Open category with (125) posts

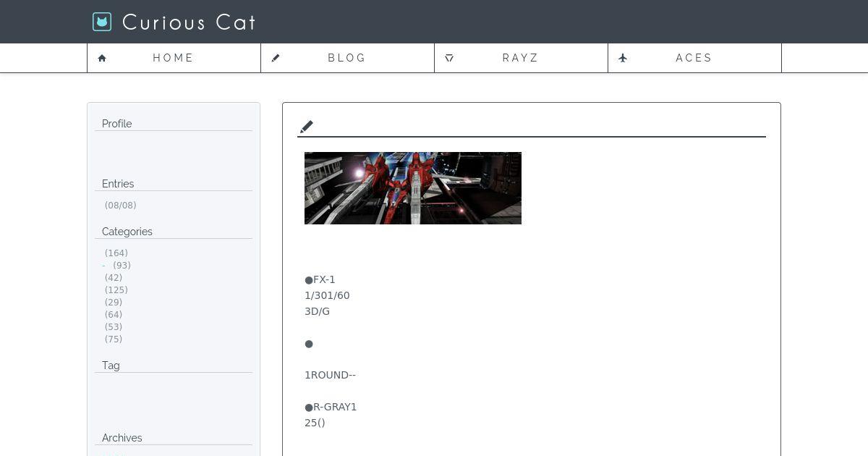pyautogui.click(x=116, y=290)
